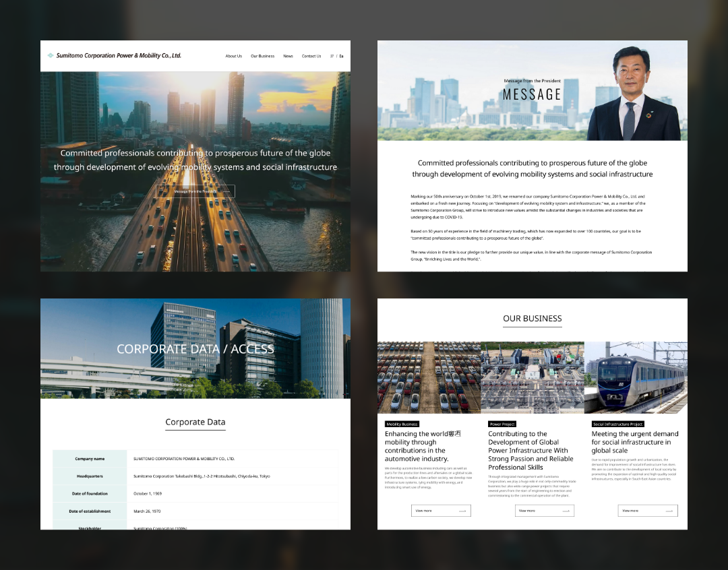
Task: Open the car parking lot photo
Action: (428, 377)
